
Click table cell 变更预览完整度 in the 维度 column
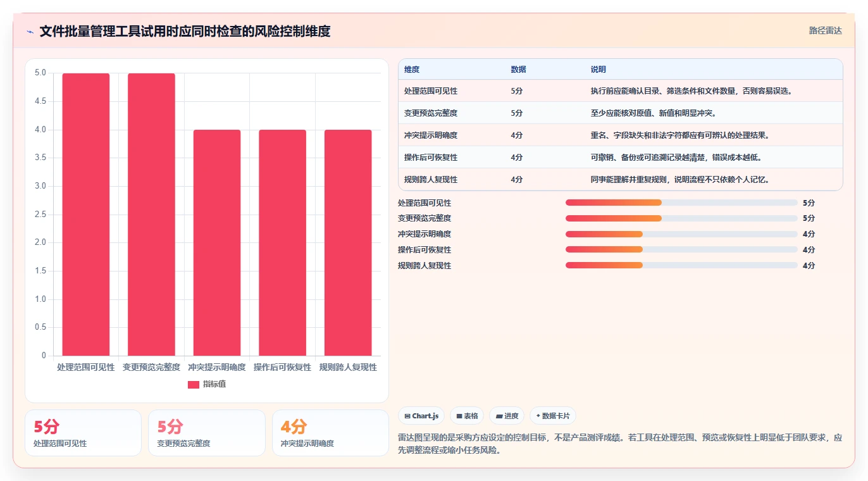(x=431, y=113)
